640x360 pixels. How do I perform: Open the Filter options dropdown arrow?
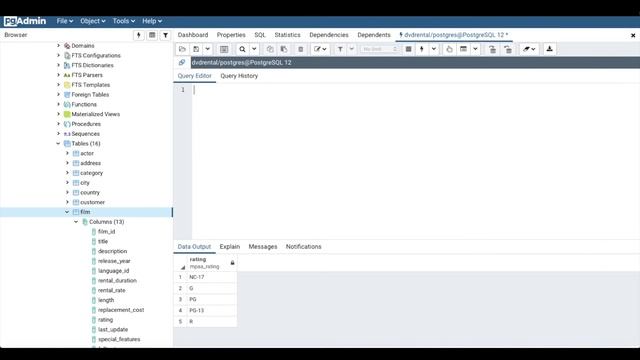pyautogui.click(x=351, y=49)
